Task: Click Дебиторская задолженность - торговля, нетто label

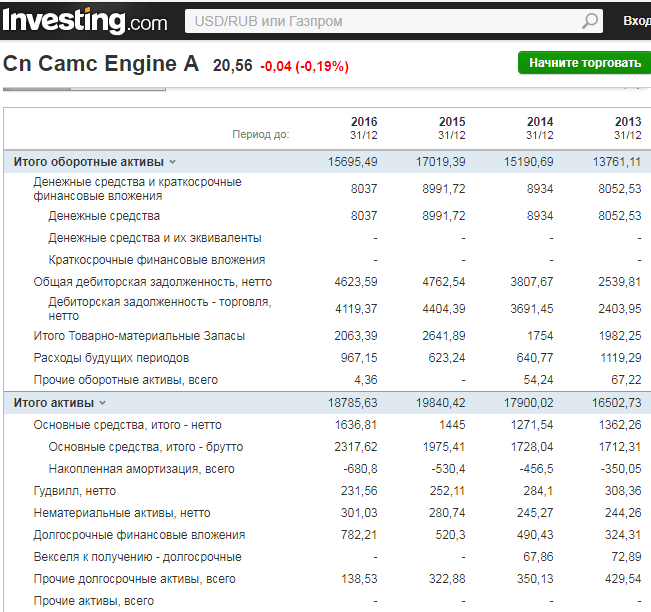Action: click(x=160, y=308)
